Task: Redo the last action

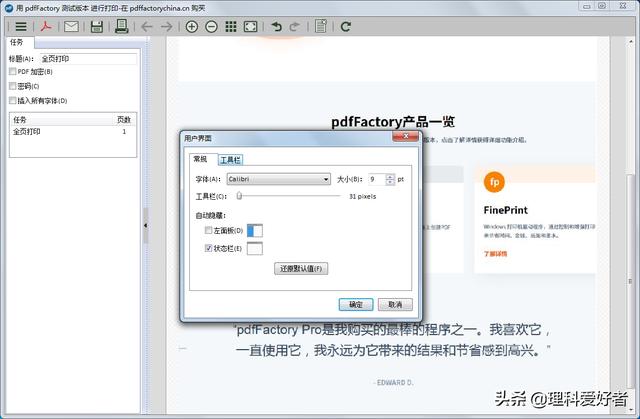Action: click(294, 27)
